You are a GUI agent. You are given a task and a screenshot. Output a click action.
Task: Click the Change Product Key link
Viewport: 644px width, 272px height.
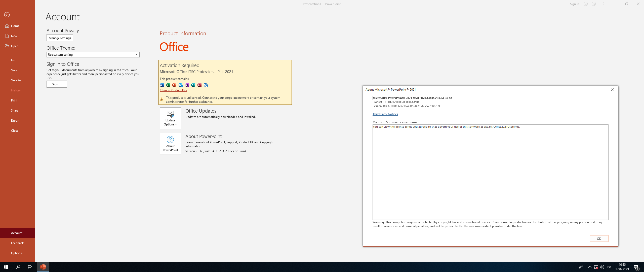(173, 90)
